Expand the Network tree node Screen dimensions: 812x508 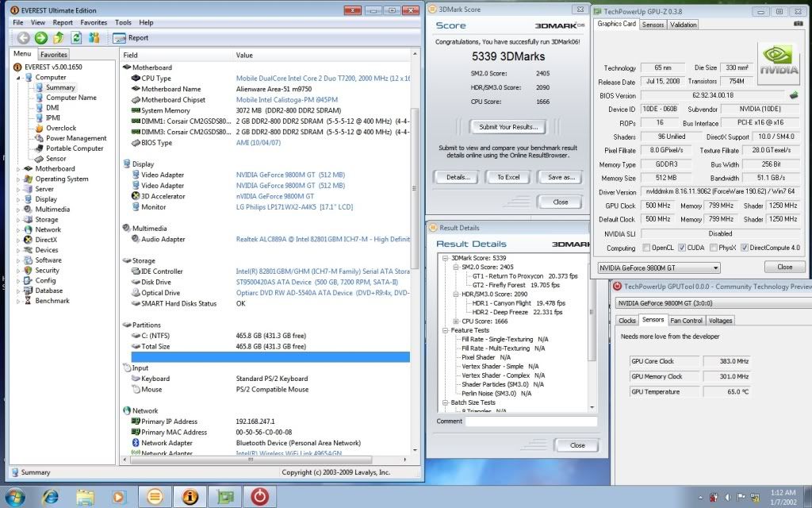18,230
